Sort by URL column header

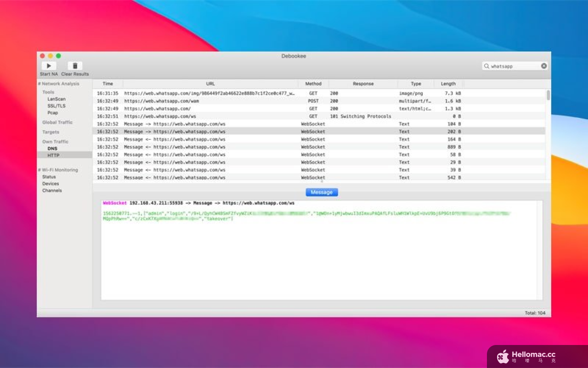point(210,84)
